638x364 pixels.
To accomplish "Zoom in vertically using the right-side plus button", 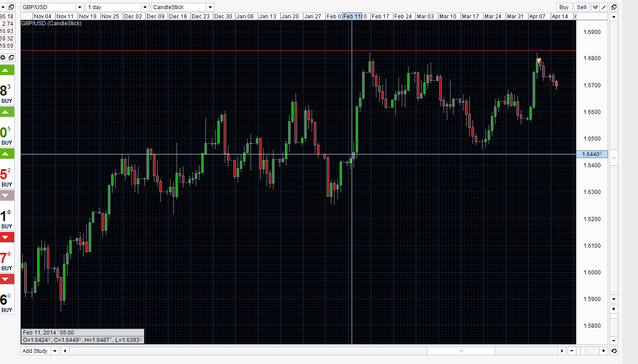I will [x=614, y=309].
